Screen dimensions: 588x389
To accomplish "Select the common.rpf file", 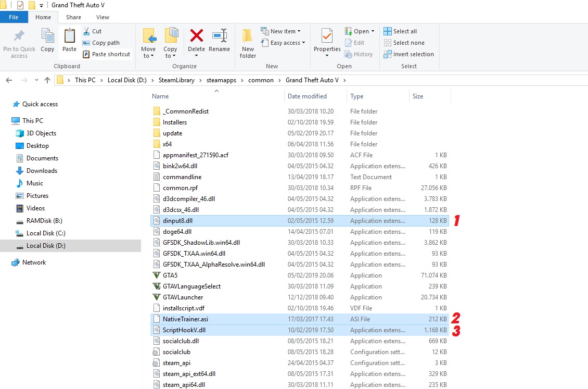I will pos(299,188).
